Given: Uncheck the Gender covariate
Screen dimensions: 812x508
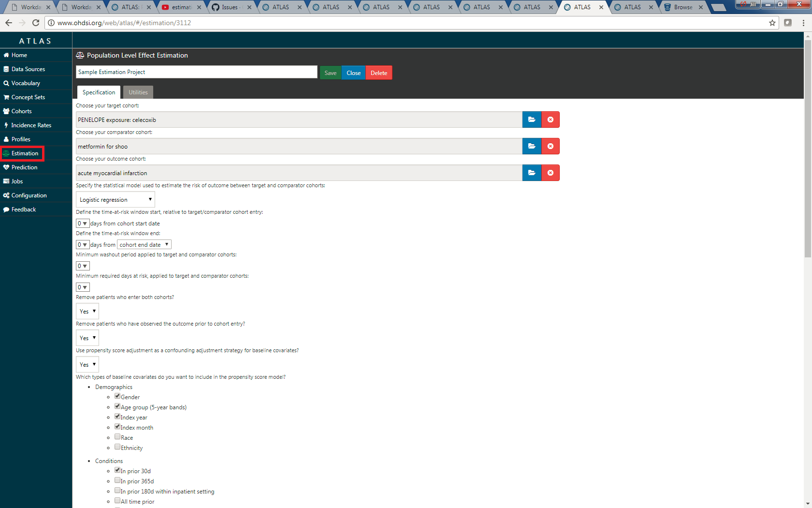Looking at the screenshot, I should tap(117, 396).
